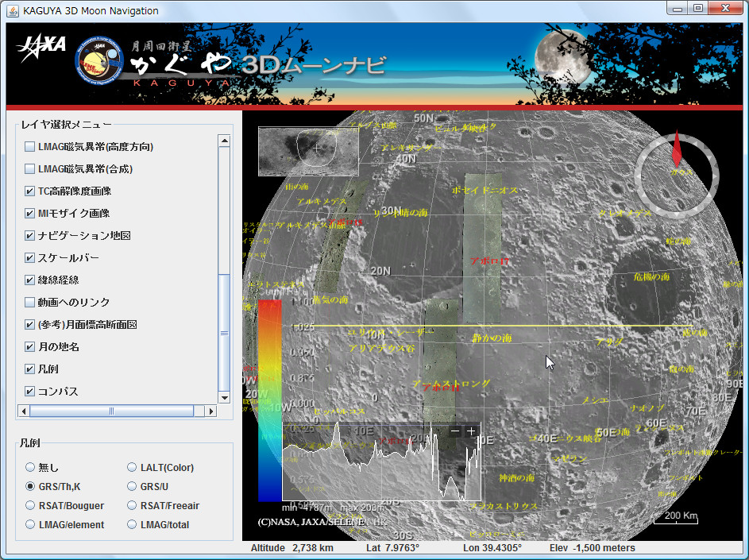Click the Lat 7.9763° status readout
The height and width of the screenshot is (560, 749).
pos(392,548)
